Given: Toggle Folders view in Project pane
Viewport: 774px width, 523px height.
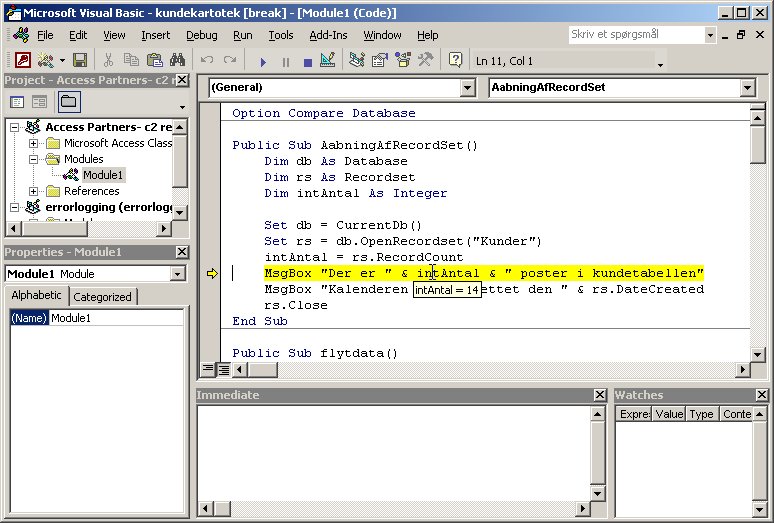Looking at the screenshot, I should [x=68, y=102].
